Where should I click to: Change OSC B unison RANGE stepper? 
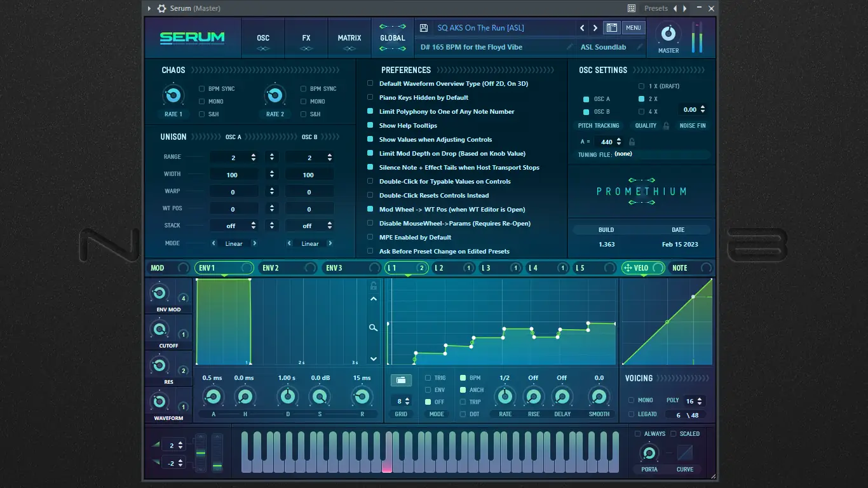click(330, 158)
